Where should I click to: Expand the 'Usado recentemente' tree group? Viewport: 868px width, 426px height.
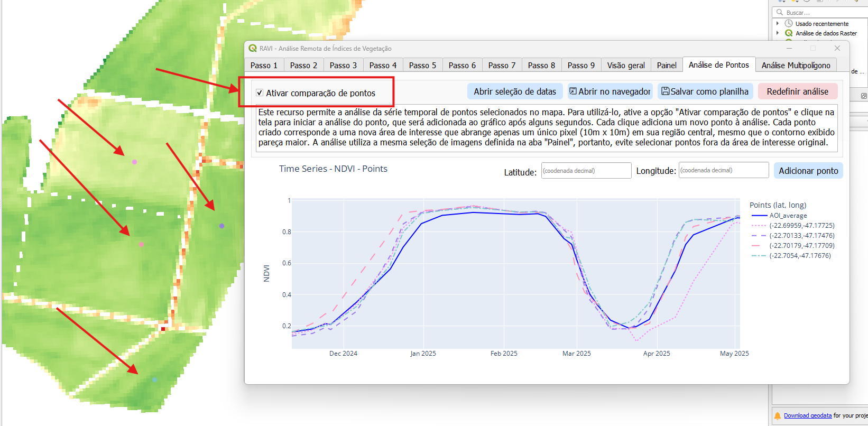(x=778, y=24)
